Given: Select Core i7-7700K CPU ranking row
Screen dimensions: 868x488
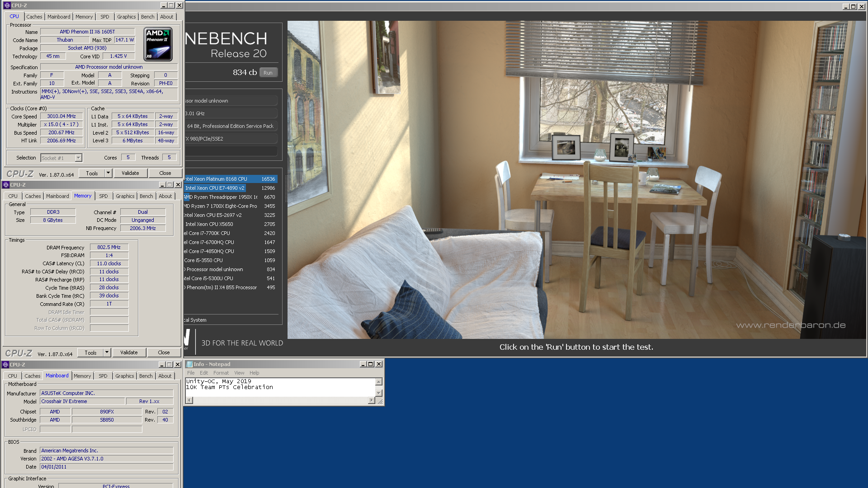Looking at the screenshot, I should coord(231,233).
